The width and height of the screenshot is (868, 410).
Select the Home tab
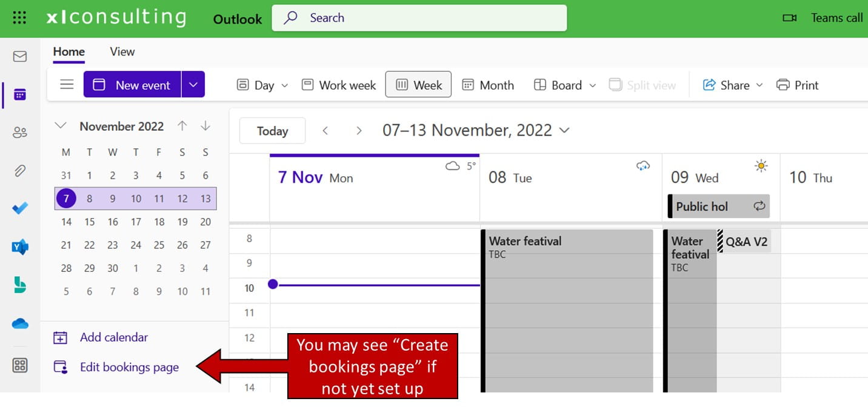tap(68, 51)
